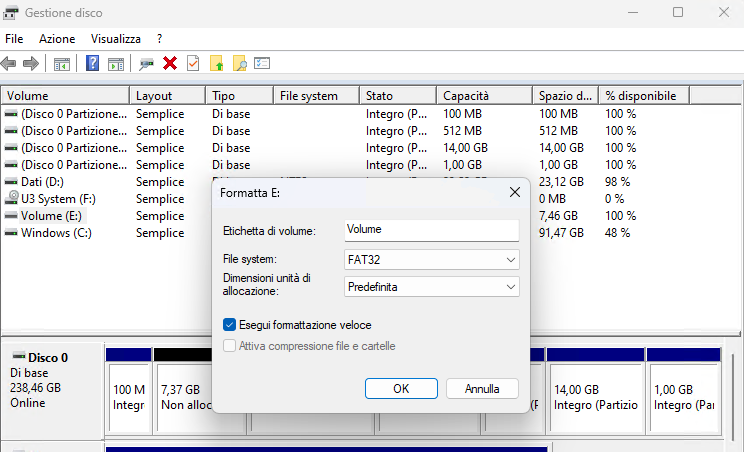744x452 pixels.
Task: Sort by the Stato column header
Action: [x=398, y=96]
